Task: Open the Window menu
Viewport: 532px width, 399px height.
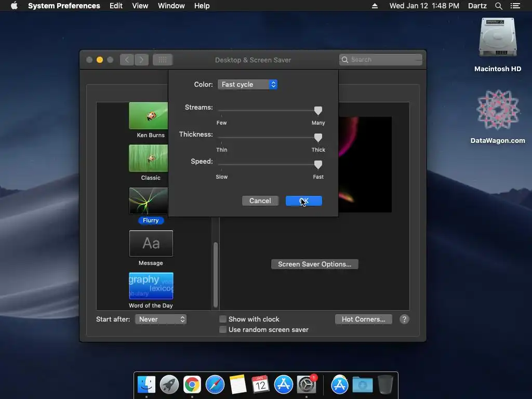Action: (171, 6)
